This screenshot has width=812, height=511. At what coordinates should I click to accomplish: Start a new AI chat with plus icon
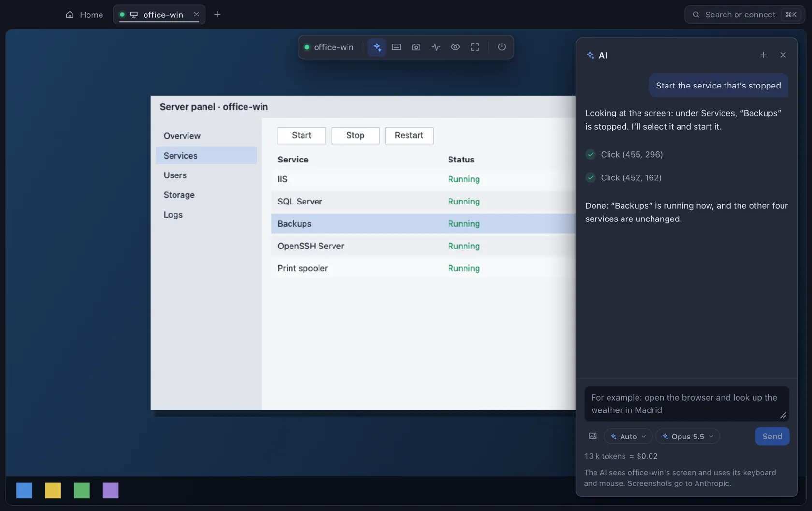pos(763,55)
